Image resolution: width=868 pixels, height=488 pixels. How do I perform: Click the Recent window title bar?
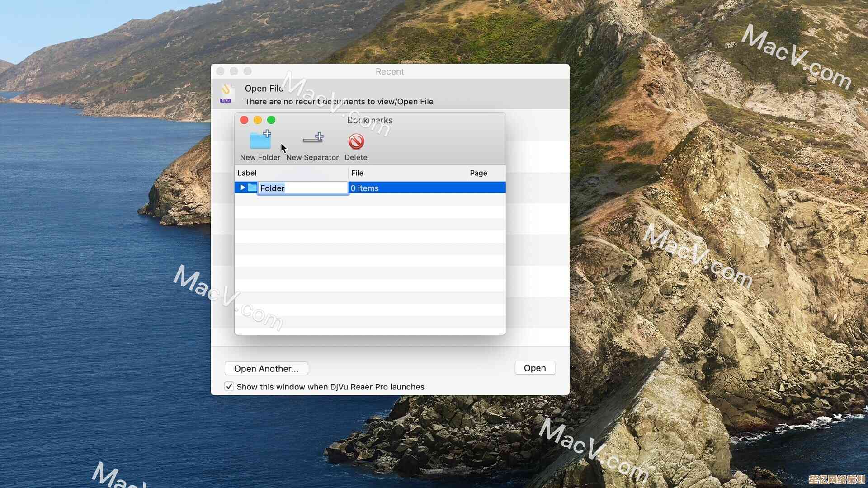(390, 71)
